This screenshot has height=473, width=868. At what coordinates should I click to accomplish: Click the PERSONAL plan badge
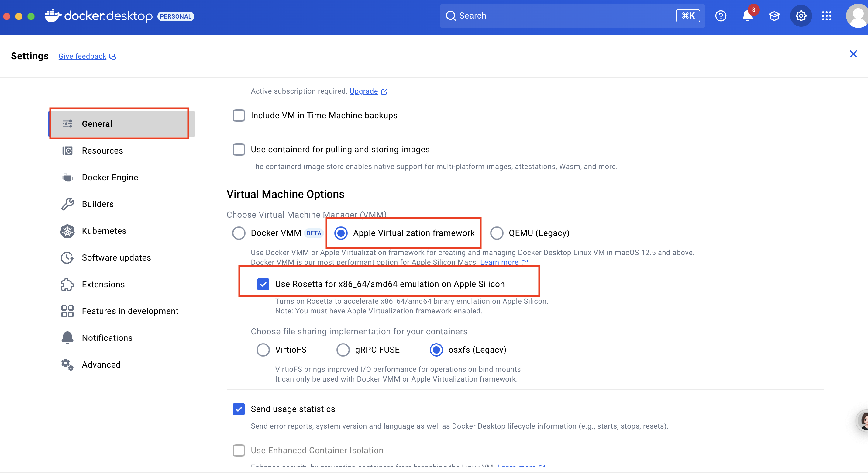pyautogui.click(x=176, y=16)
